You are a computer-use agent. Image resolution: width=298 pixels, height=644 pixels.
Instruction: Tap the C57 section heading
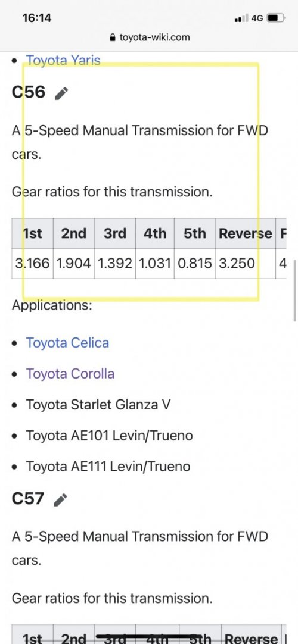tap(27, 498)
